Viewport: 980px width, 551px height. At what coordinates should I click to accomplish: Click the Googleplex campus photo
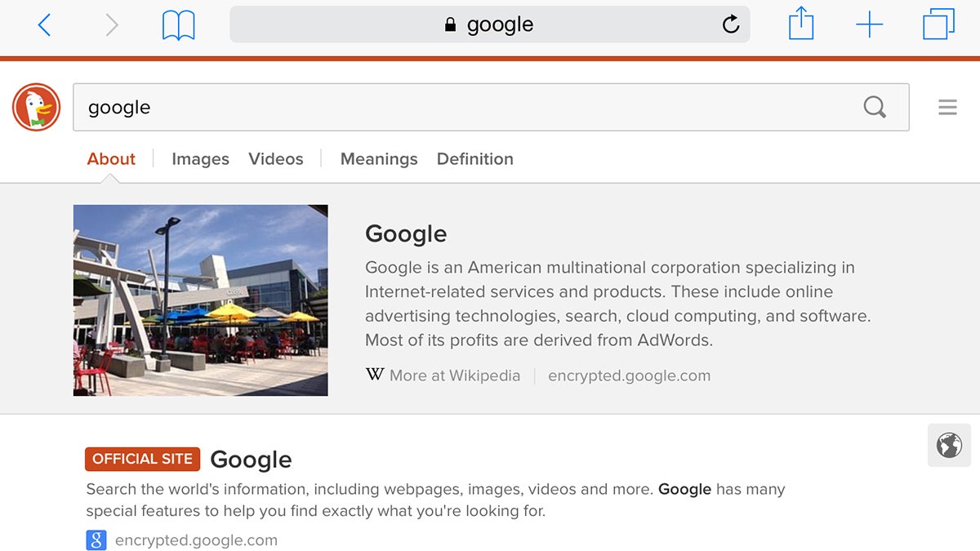pos(200,300)
